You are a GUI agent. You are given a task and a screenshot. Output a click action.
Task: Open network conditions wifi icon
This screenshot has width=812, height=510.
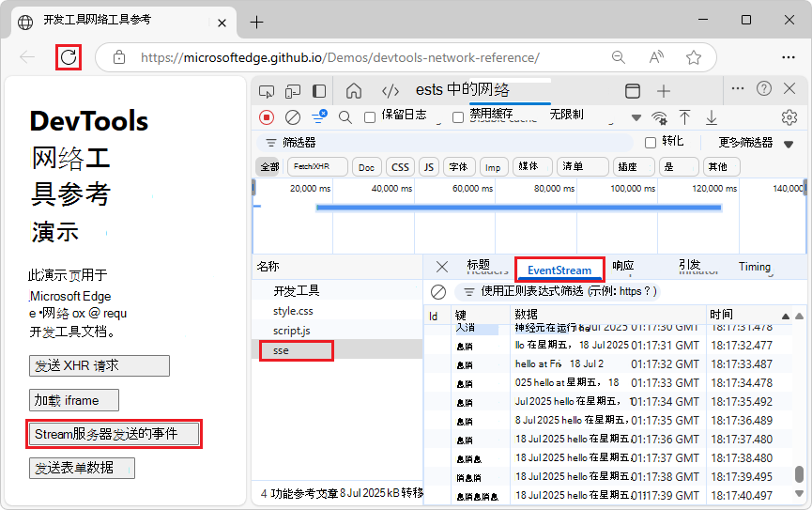coord(659,118)
